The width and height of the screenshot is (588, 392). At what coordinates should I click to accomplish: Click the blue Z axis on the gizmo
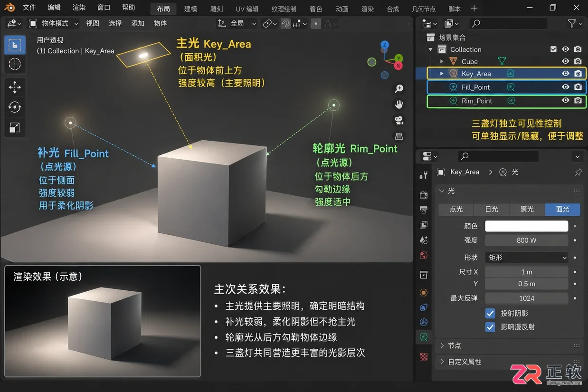coord(385,45)
